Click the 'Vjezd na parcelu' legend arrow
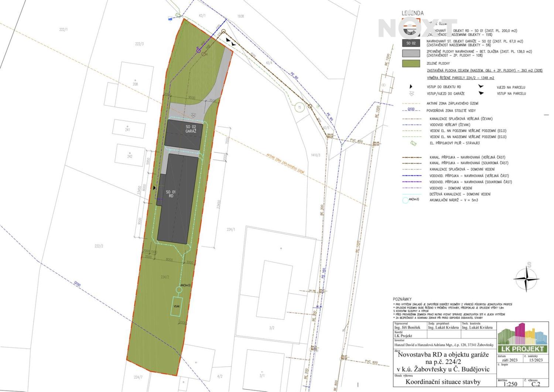 [x=481, y=87]
